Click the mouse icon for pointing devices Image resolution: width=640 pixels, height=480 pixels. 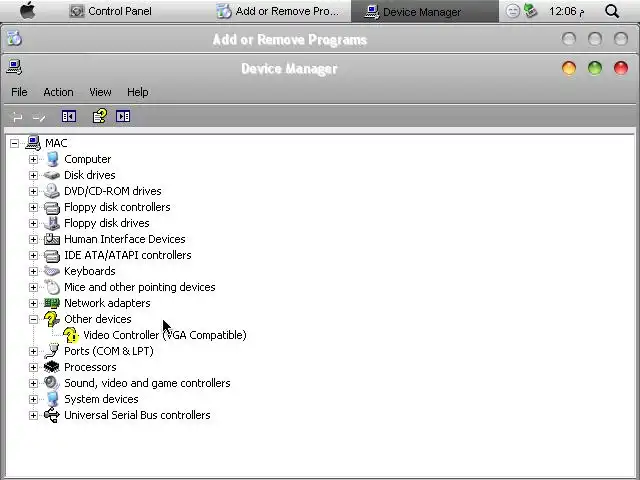[52, 287]
